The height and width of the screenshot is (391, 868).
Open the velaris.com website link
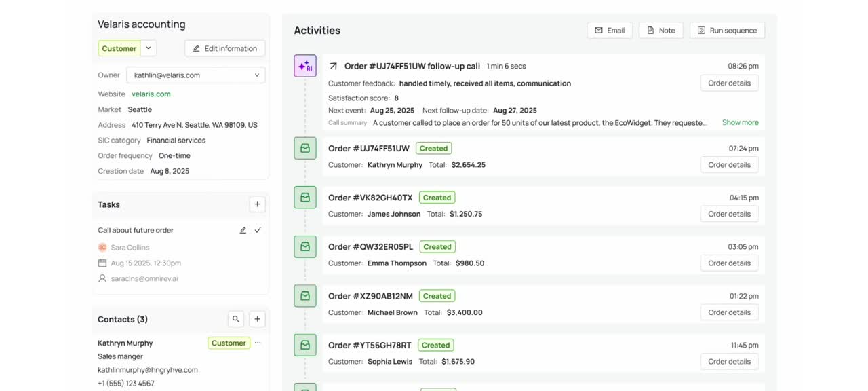click(151, 94)
